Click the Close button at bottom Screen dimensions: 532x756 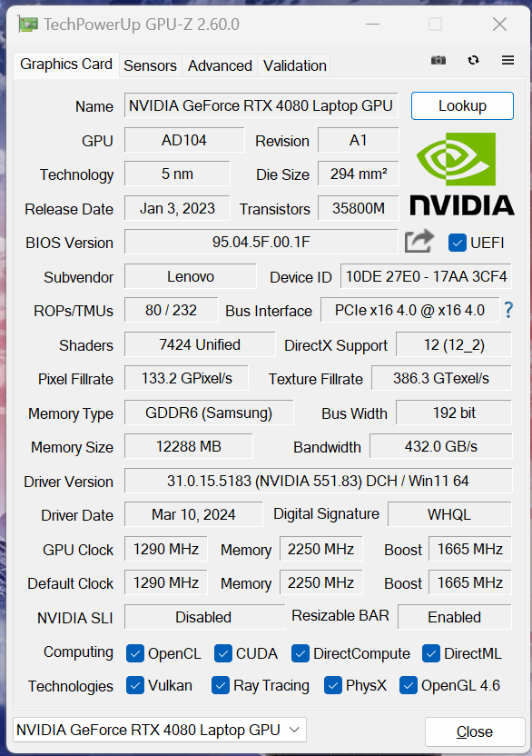[x=475, y=731]
